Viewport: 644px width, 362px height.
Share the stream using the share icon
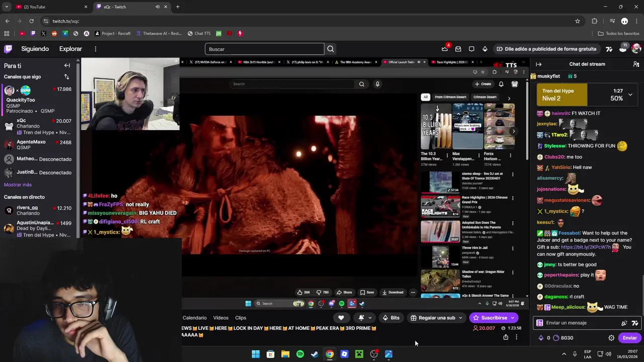pos(506,337)
